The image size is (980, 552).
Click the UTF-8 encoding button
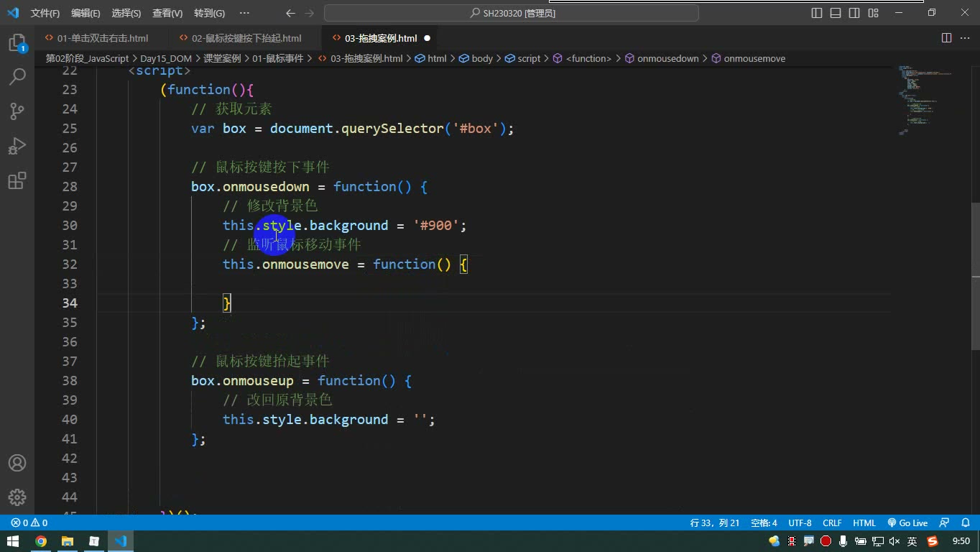click(x=800, y=523)
